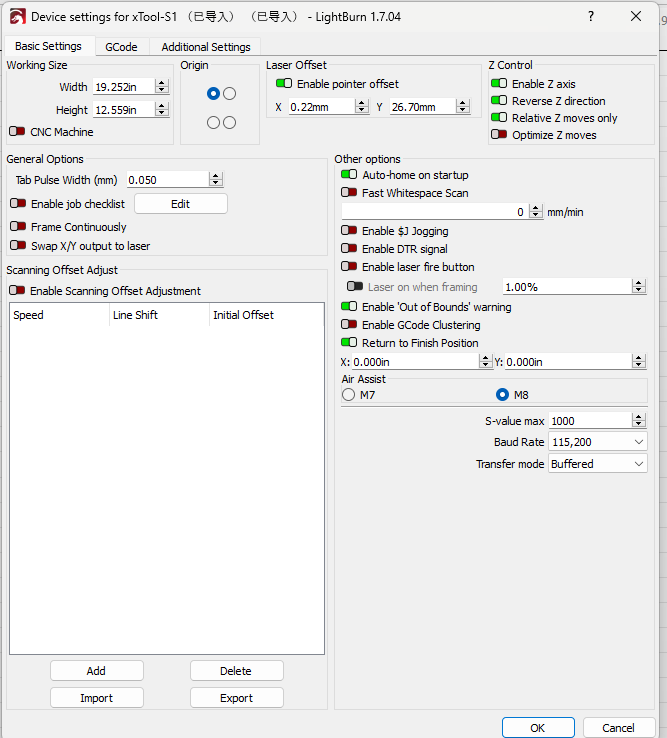Click the Edit job checklist button
Screen dimensions: 667x738
coord(181,204)
